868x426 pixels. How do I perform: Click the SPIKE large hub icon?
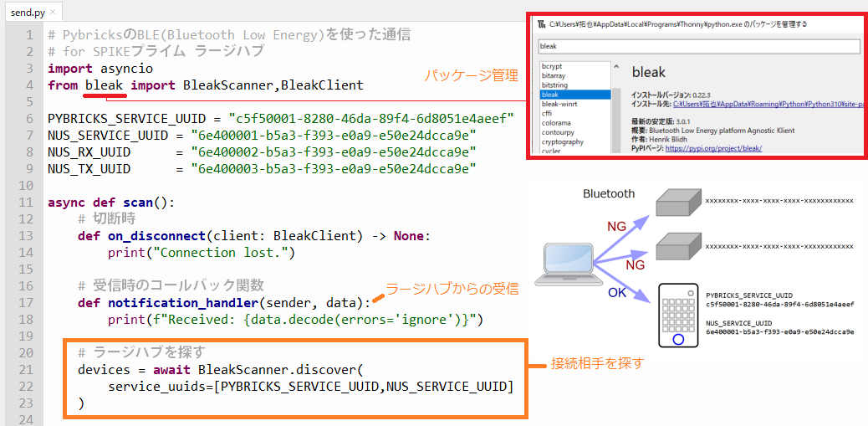tap(679, 316)
